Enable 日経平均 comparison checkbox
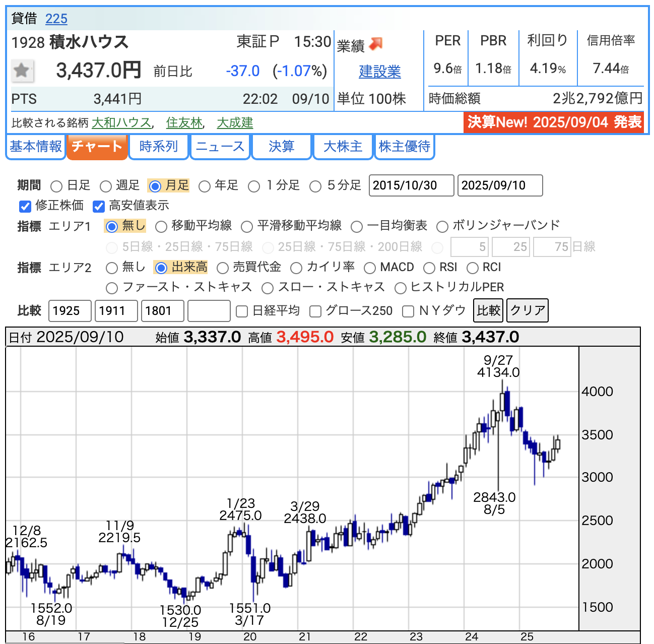 pyautogui.click(x=242, y=311)
